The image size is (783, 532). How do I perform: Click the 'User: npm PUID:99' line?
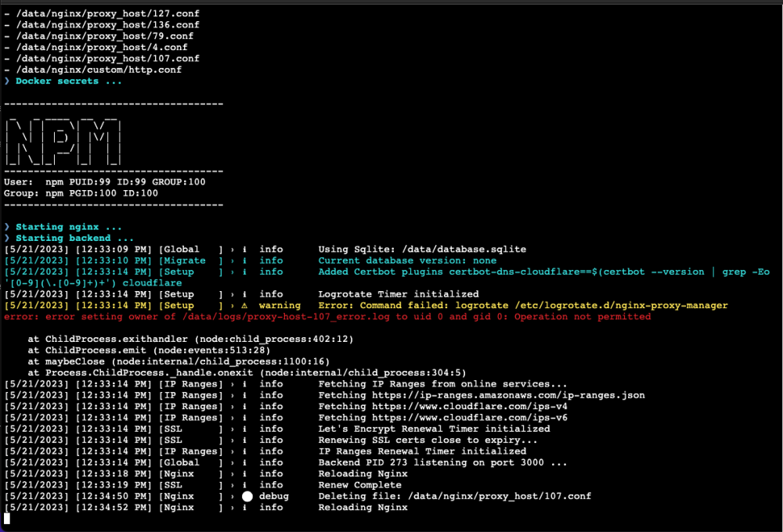[x=104, y=182]
